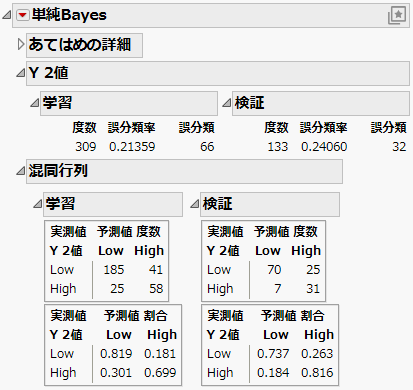Image resolution: width=413 pixels, height=390 pixels.
Task: Click 予測値 割合 header in 検証 table
Action: [x=292, y=316]
